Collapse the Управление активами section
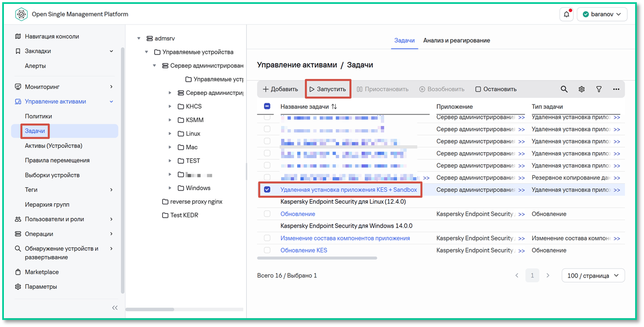The image size is (644, 327). (111, 102)
